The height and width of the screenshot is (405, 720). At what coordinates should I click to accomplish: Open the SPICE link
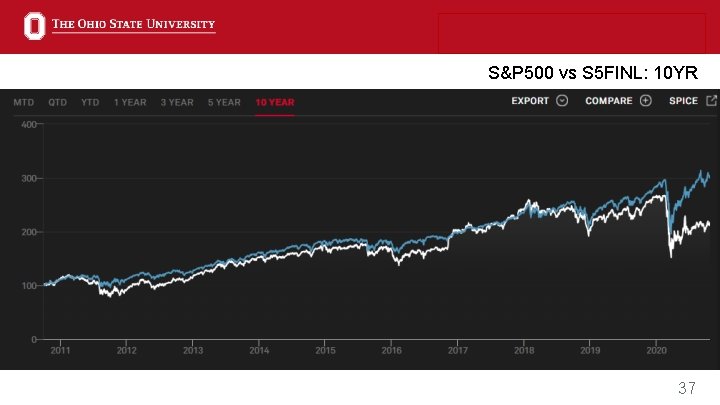click(683, 101)
